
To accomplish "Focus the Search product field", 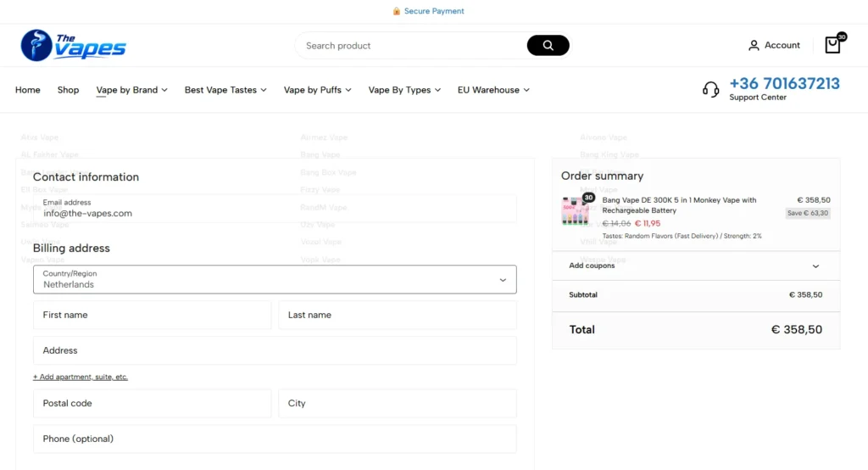I will (413, 46).
